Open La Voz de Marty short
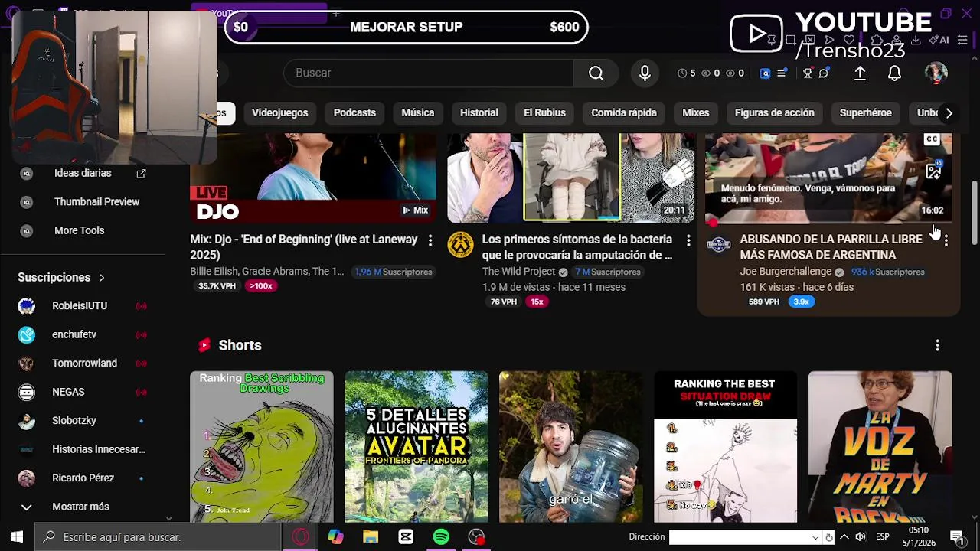 pyautogui.click(x=880, y=447)
